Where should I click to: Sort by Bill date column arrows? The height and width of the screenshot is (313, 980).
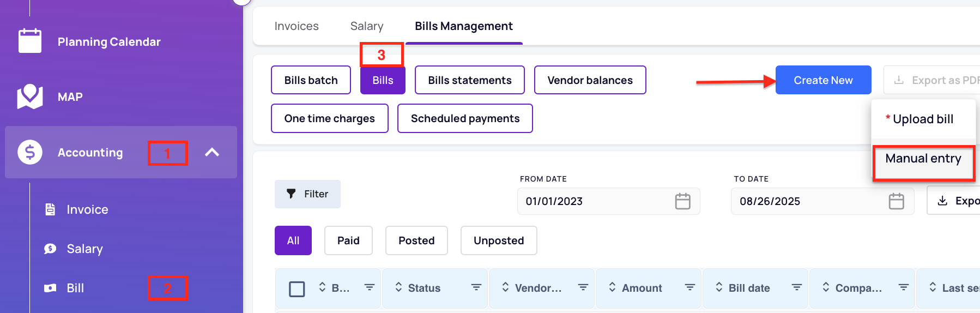point(719,287)
